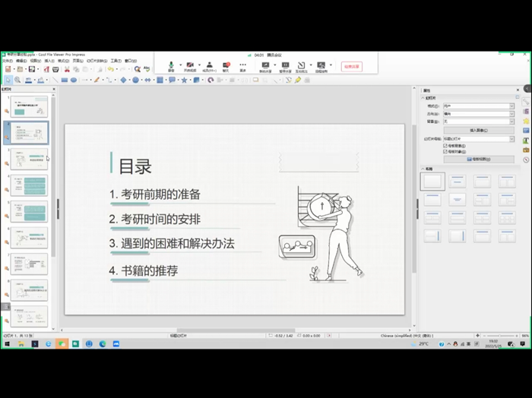Open the chat icon in meeting toolbar
The image size is (532, 398).
[x=226, y=65]
